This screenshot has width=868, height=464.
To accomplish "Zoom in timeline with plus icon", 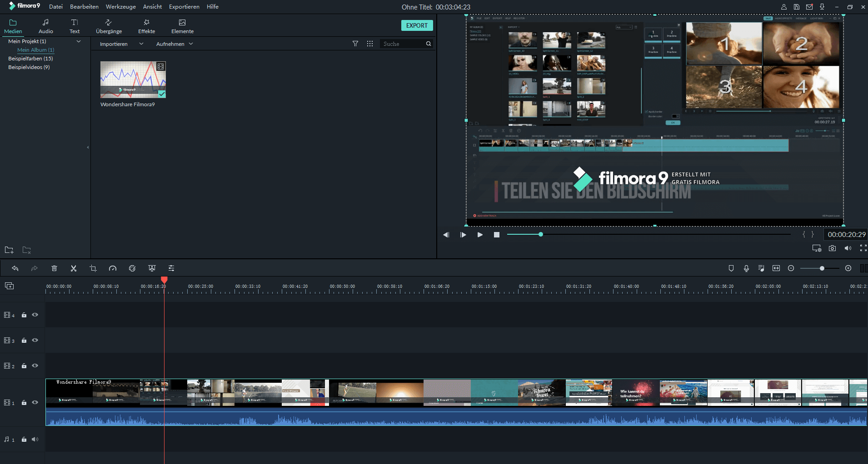I will 848,268.
